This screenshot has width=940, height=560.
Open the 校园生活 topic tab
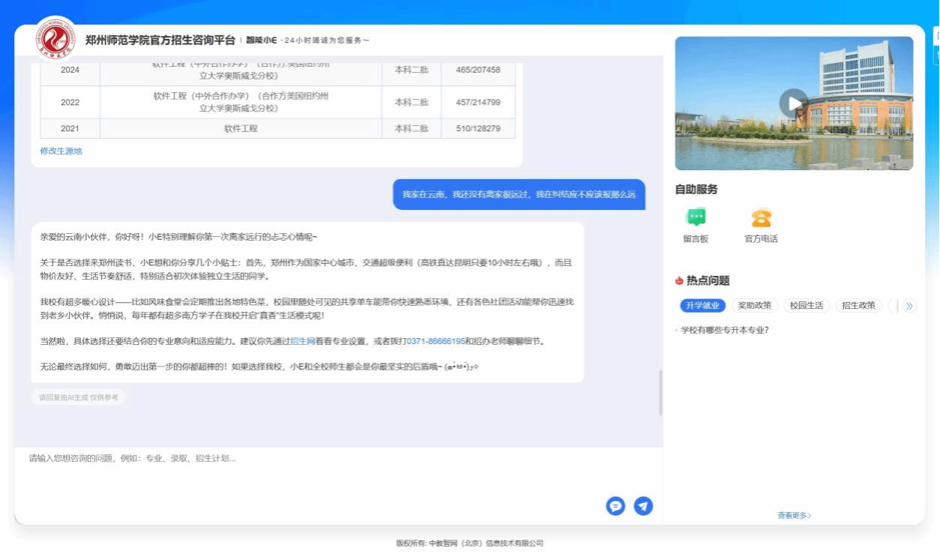(x=807, y=305)
